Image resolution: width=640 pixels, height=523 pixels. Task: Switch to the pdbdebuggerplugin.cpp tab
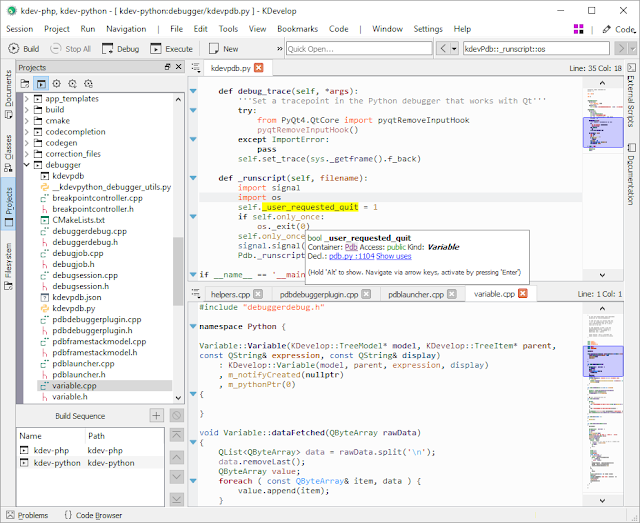tap(319, 294)
